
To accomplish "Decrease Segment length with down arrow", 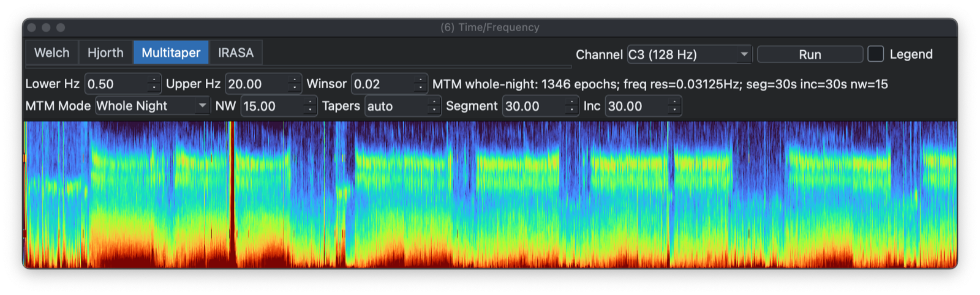I will coord(572,110).
